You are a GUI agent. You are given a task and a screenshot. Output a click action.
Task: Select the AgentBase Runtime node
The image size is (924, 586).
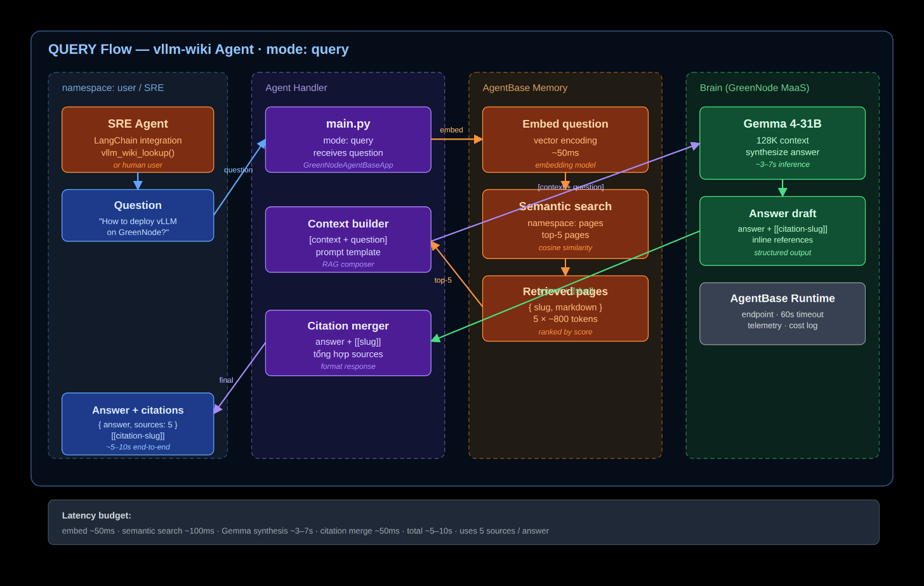pos(782,314)
